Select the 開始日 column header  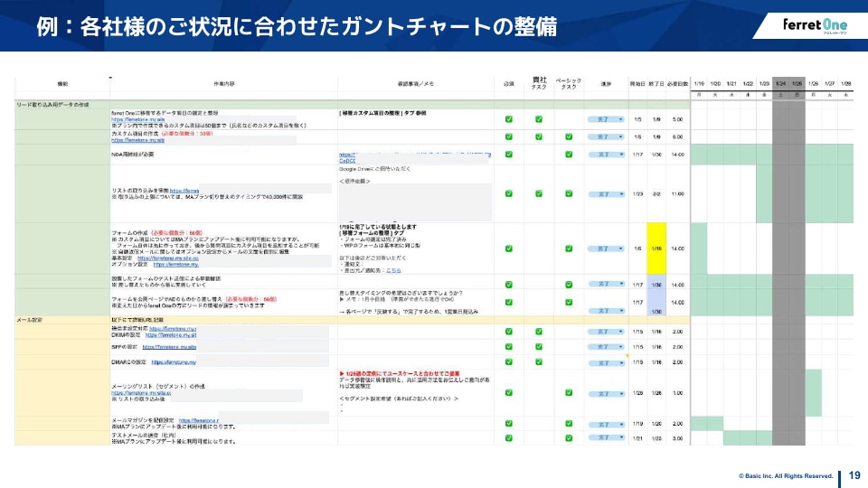click(x=637, y=84)
